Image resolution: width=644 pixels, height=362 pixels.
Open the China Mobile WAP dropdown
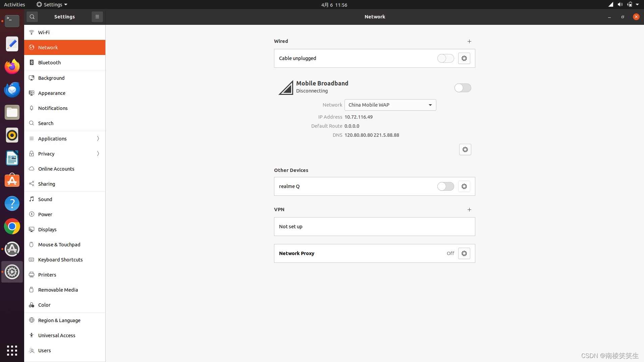(x=390, y=105)
